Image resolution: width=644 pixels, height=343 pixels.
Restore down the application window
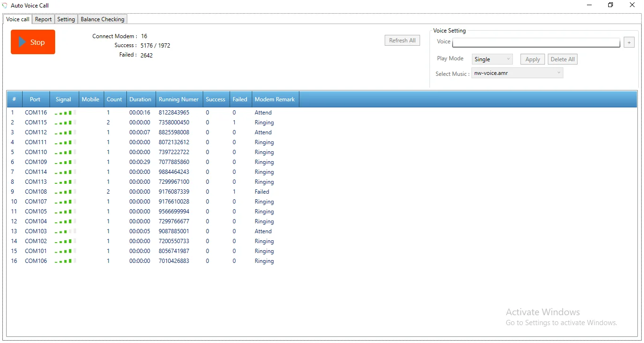coord(611,5)
